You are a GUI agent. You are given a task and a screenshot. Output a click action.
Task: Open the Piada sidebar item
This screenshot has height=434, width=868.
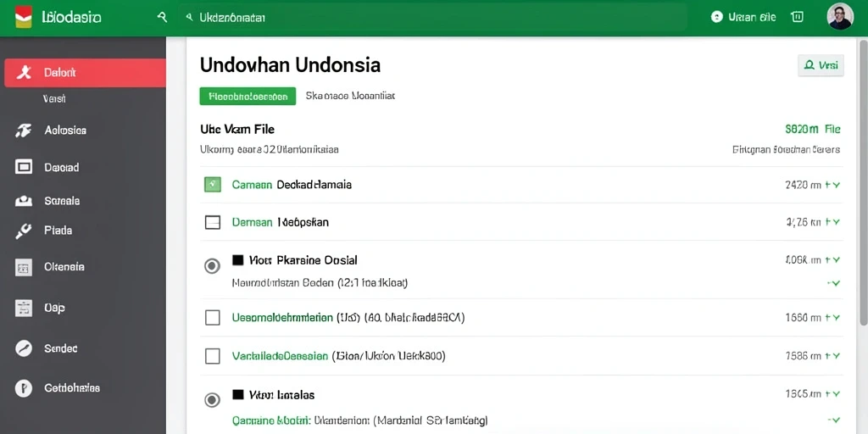point(58,231)
